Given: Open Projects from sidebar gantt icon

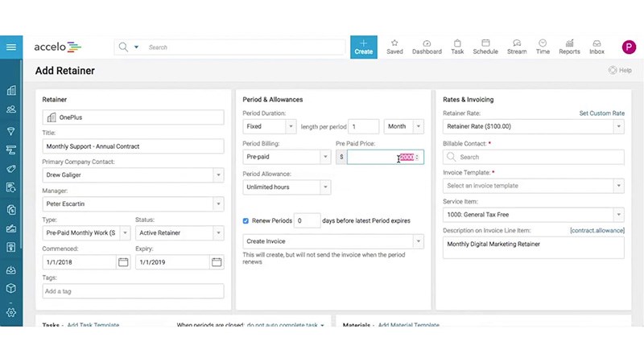Looking at the screenshot, I should point(11,150).
